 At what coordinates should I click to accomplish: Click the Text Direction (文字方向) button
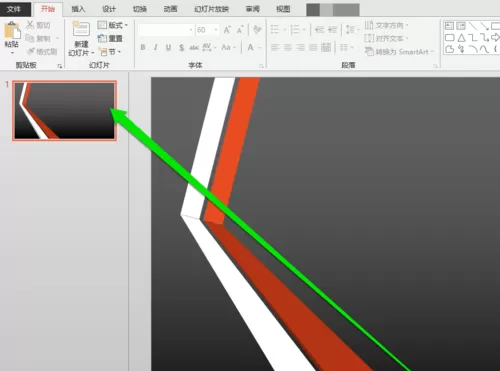tap(387, 25)
